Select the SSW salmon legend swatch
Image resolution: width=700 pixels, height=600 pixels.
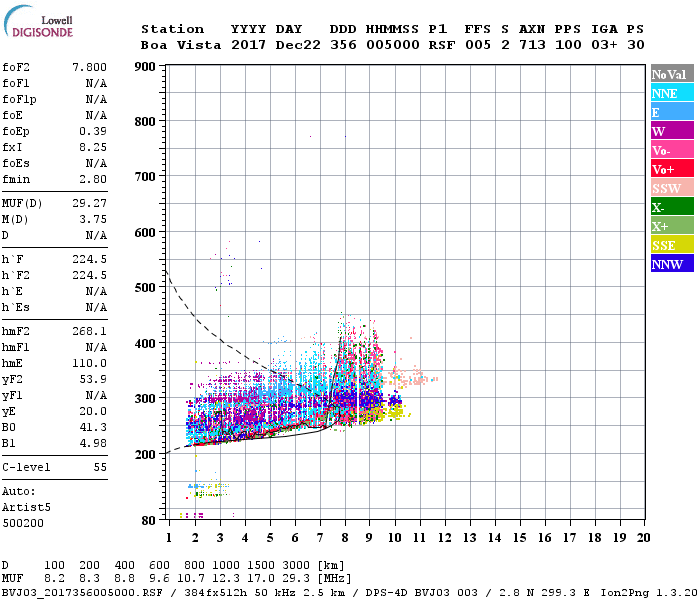tap(672, 188)
